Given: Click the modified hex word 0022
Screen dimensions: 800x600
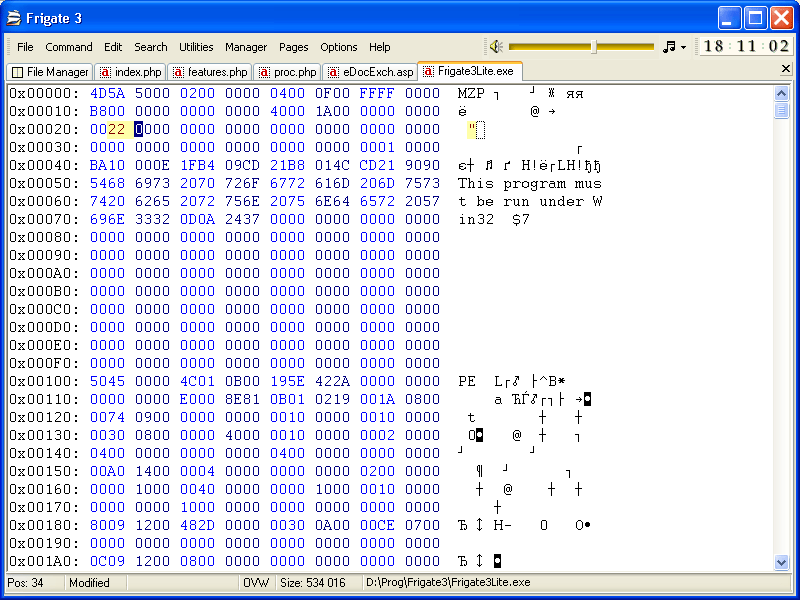Looking at the screenshot, I should [107, 130].
